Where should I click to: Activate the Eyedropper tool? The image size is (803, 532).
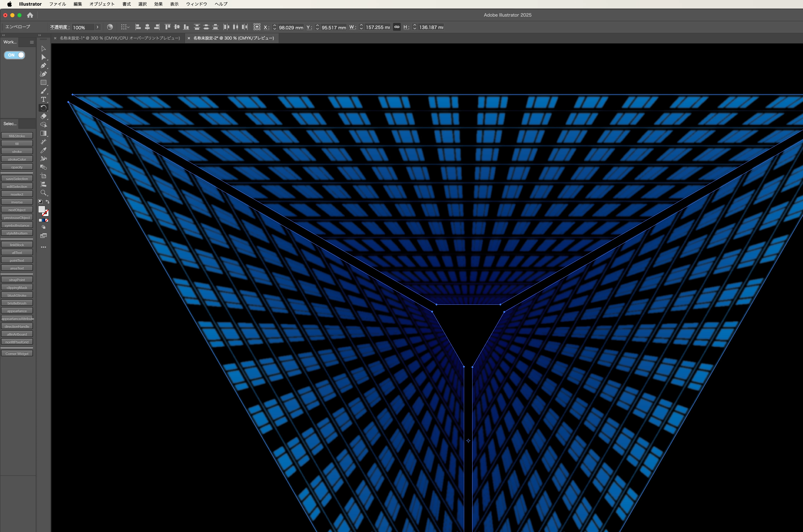[44, 150]
